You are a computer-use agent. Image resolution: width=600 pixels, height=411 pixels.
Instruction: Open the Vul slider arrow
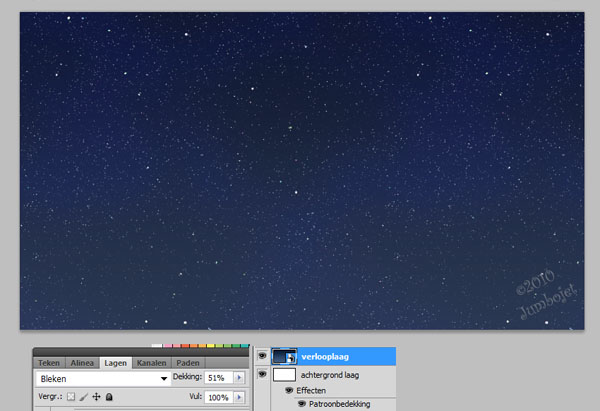click(x=239, y=398)
